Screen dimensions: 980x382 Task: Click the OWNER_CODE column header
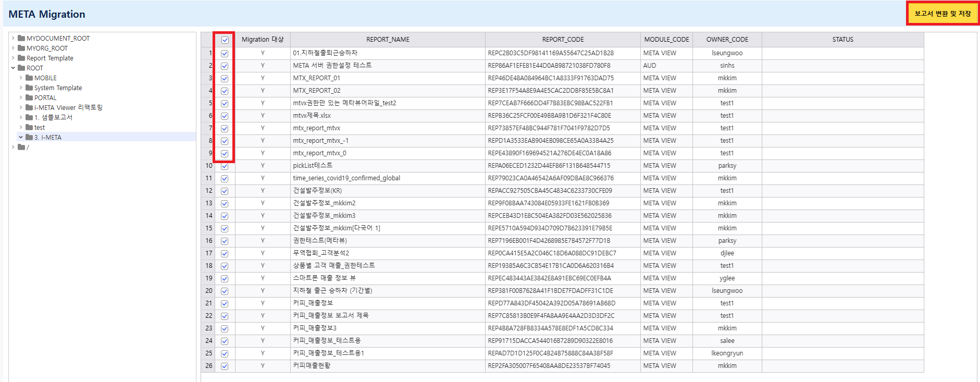point(727,40)
